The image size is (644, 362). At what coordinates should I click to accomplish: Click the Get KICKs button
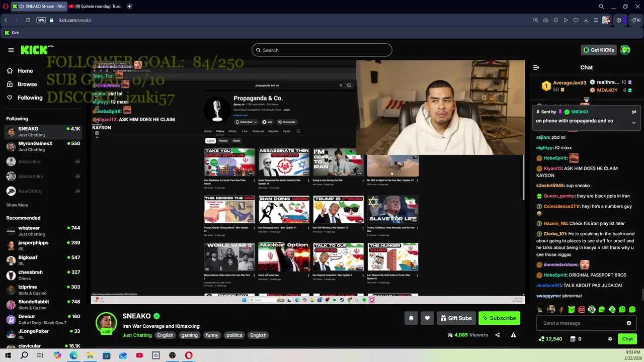click(x=598, y=50)
